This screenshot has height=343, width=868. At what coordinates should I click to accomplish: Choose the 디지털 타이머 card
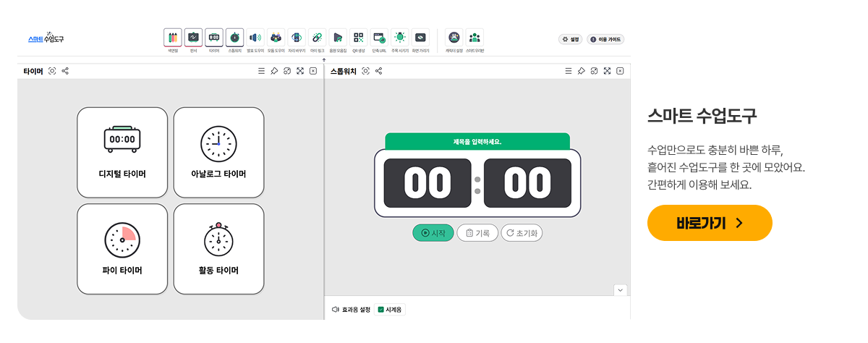[122, 152]
